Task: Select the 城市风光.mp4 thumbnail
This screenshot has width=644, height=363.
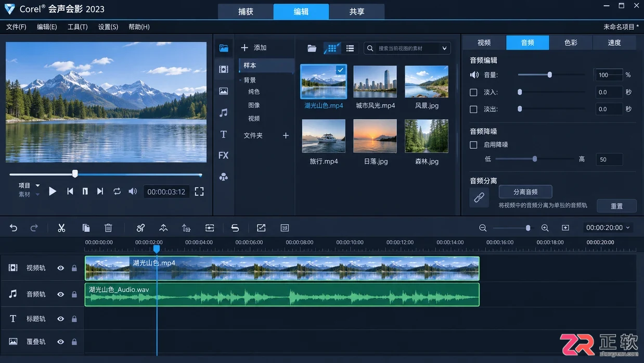Action: [375, 82]
